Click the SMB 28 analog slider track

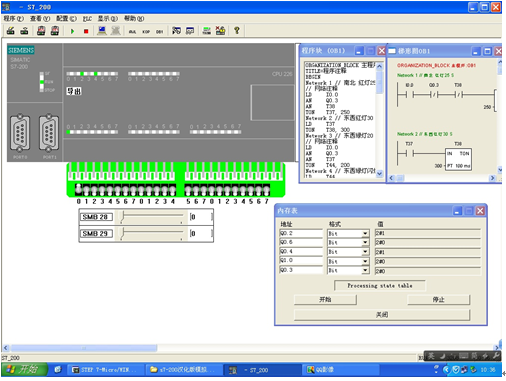pyautogui.click(x=152, y=217)
